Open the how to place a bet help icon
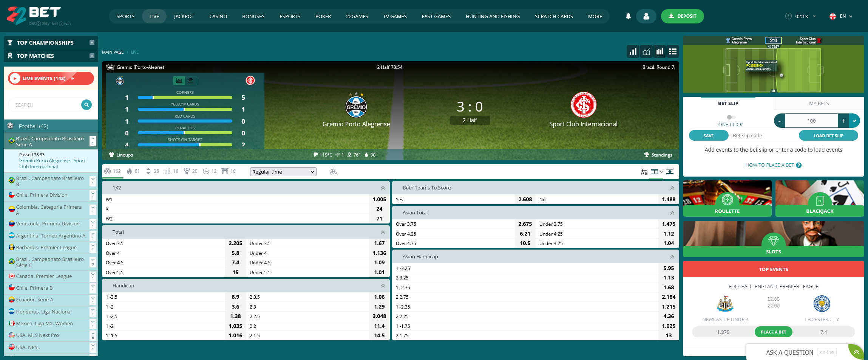 [799, 165]
